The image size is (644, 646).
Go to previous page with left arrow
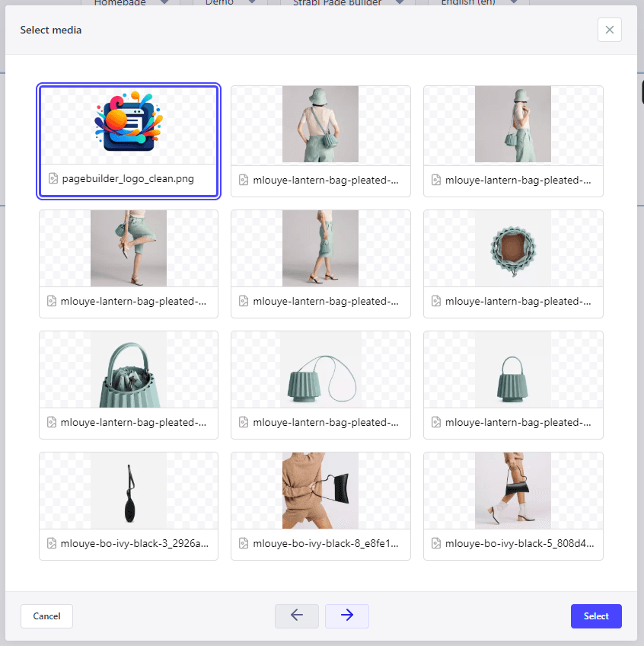296,616
